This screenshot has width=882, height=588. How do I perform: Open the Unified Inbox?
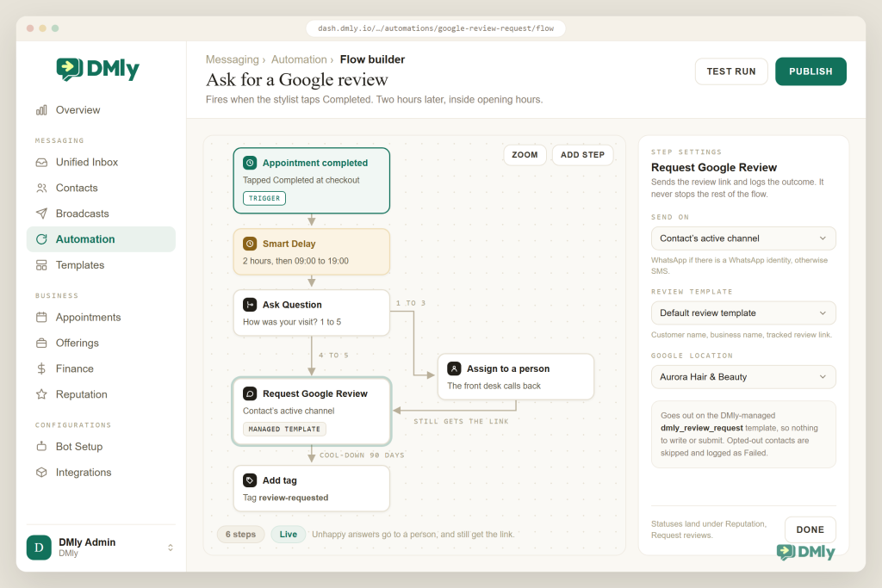coord(102,163)
